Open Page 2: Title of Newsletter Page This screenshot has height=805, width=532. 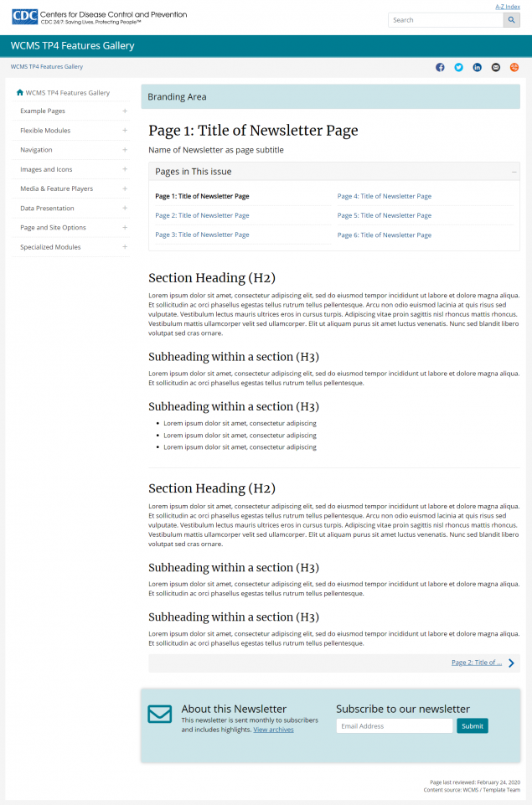pos(202,215)
